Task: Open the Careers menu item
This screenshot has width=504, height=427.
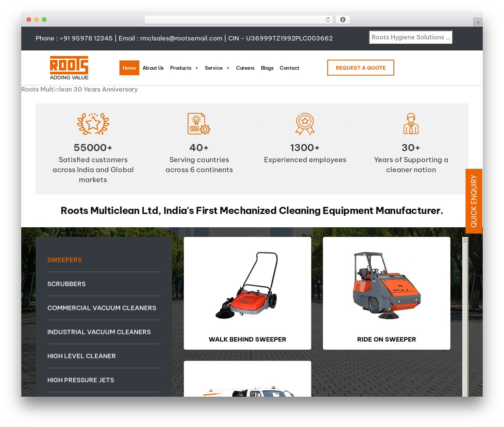Action: tap(245, 68)
